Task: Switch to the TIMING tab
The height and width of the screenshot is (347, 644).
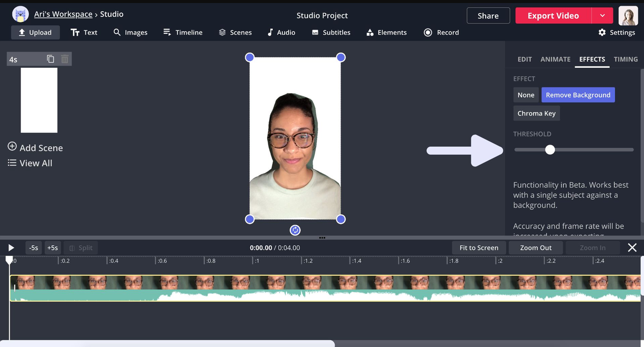Action: pyautogui.click(x=626, y=59)
